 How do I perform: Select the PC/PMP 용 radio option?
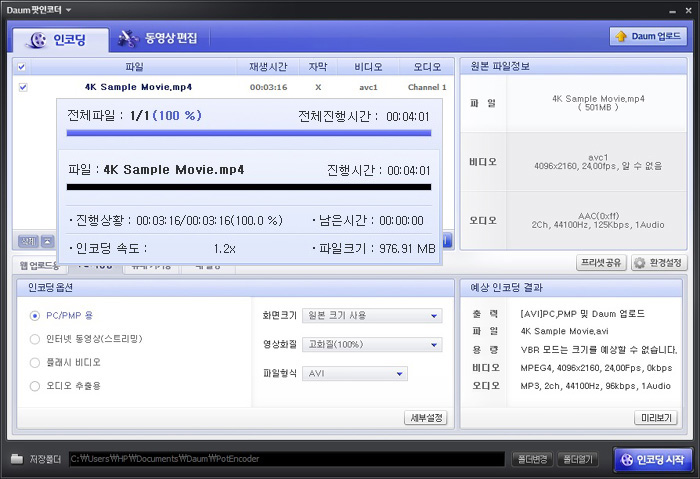(36, 315)
